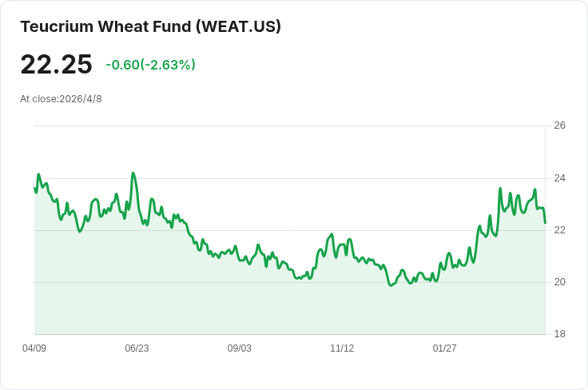Click the 24 y-axis price label
Image resolution: width=588 pixels, height=390 pixels.
coord(559,178)
